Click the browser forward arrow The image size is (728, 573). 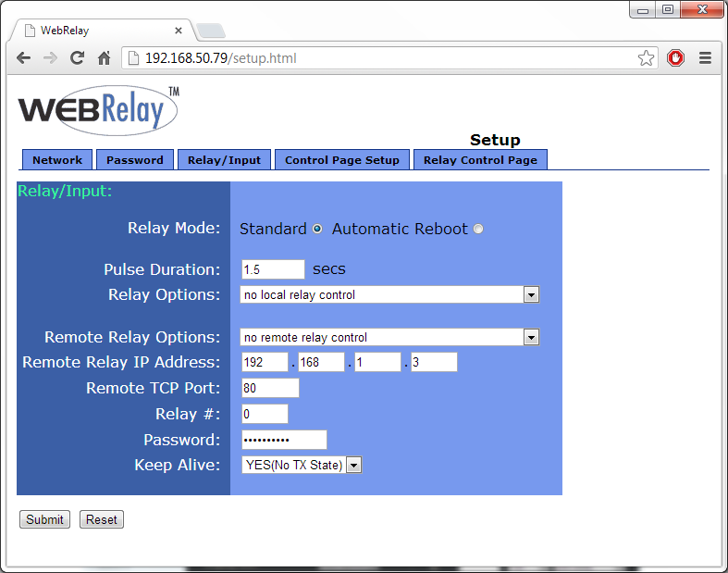click(50, 57)
